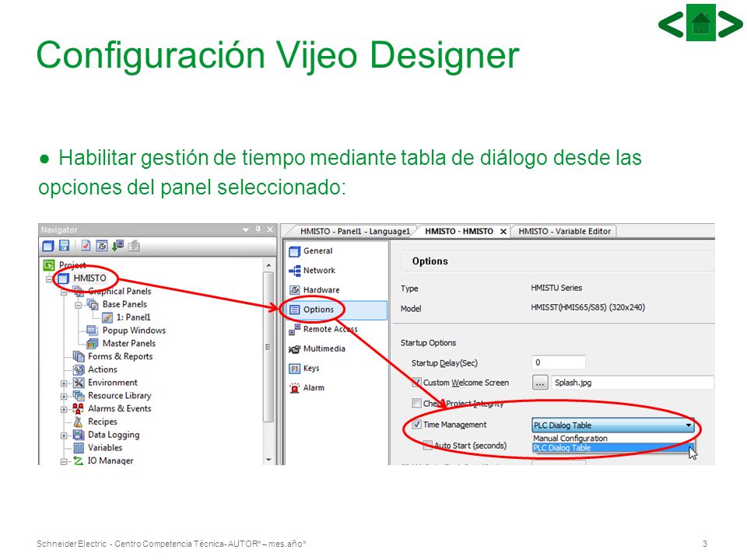The image size is (747, 560).
Task: Select the HMISTO - HMISTO tab
Action: (459, 231)
